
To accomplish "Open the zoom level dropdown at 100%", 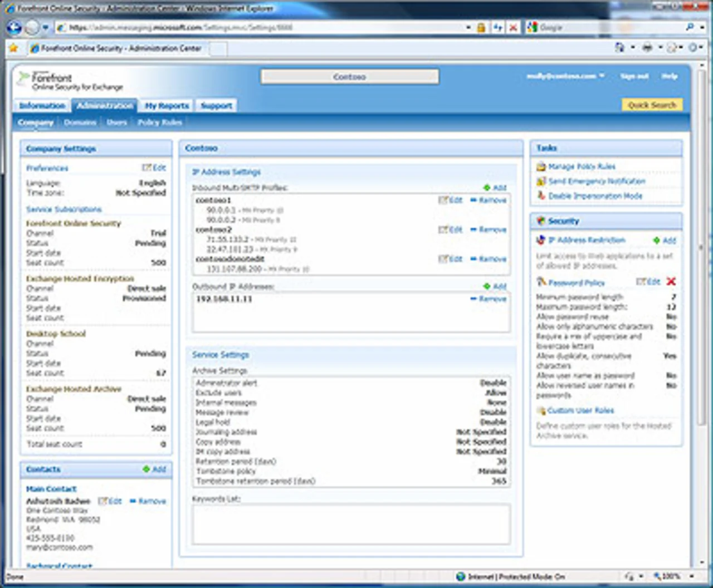I will pos(692,576).
